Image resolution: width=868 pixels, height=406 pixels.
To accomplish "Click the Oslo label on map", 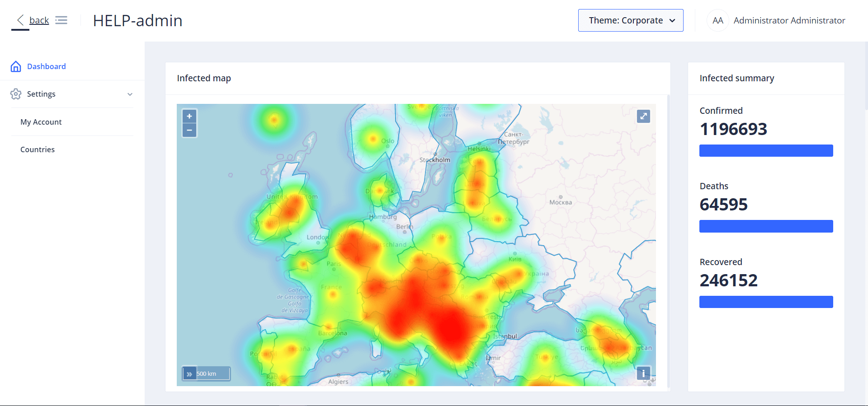I will pyautogui.click(x=387, y=141).
